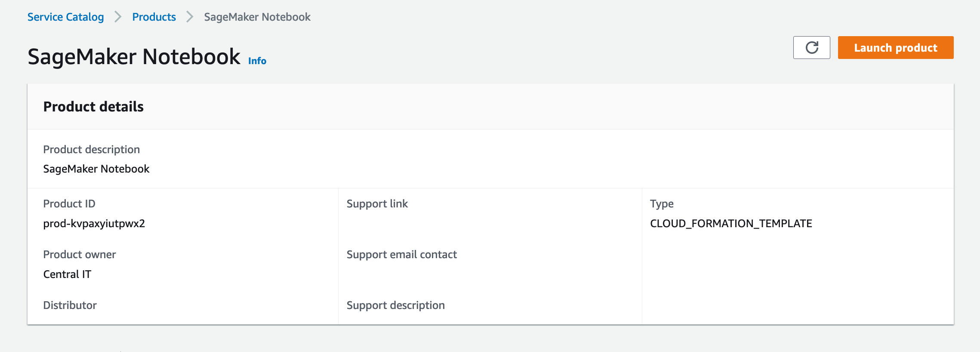Click the Support description label
The image size is (980, 352).
(x=395, y=305)
